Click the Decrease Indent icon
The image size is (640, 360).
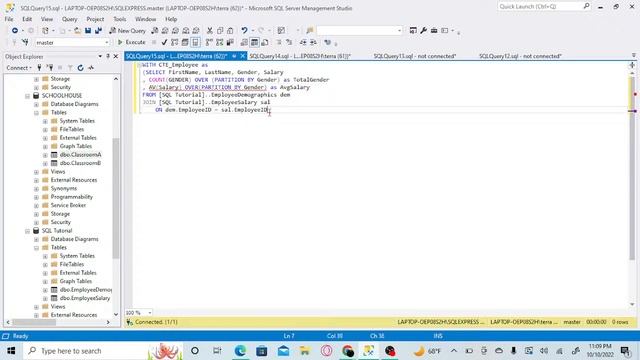(x=303, y=42)
